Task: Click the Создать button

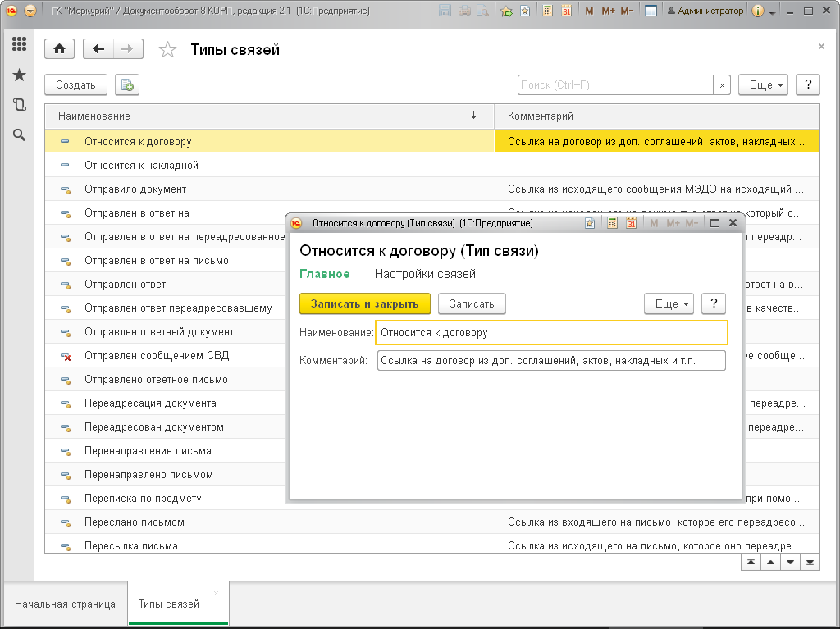Action: tap(75, 84)
